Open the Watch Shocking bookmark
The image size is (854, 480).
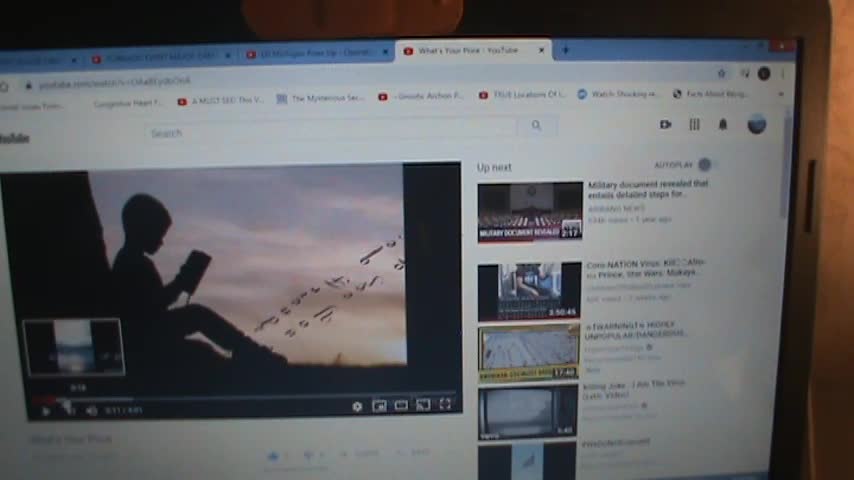[x=618, y=94]
